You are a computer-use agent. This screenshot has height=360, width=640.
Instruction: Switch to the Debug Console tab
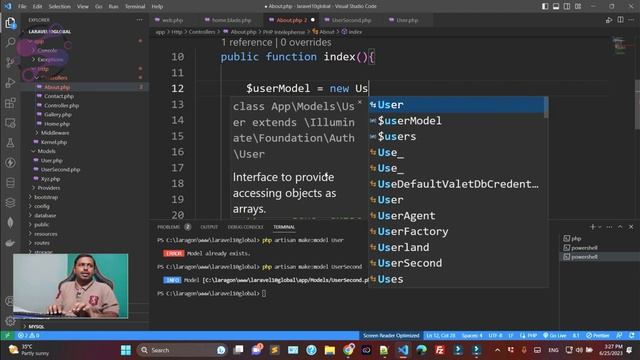point(245,227)
